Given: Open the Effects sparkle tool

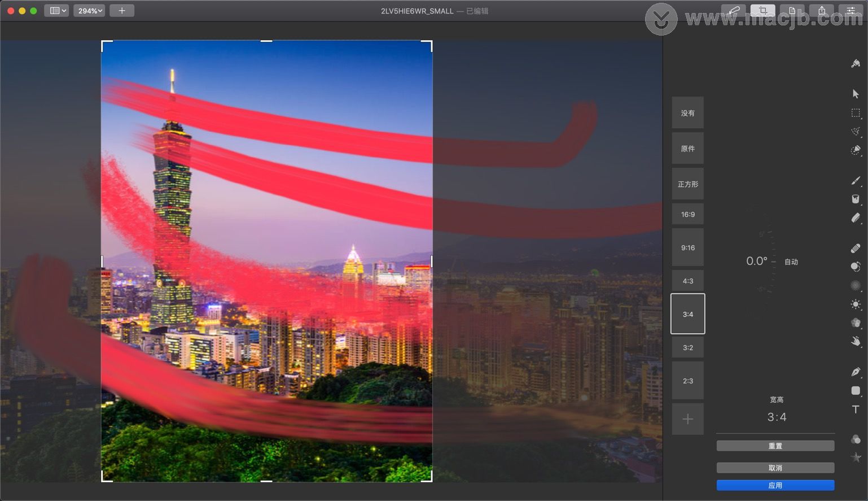Looking at the screenshot, I should 856,458.
